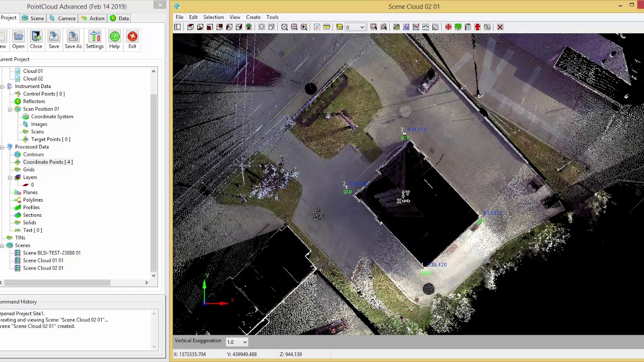
Task: Open the Edit menu
Action: (193, 17)
